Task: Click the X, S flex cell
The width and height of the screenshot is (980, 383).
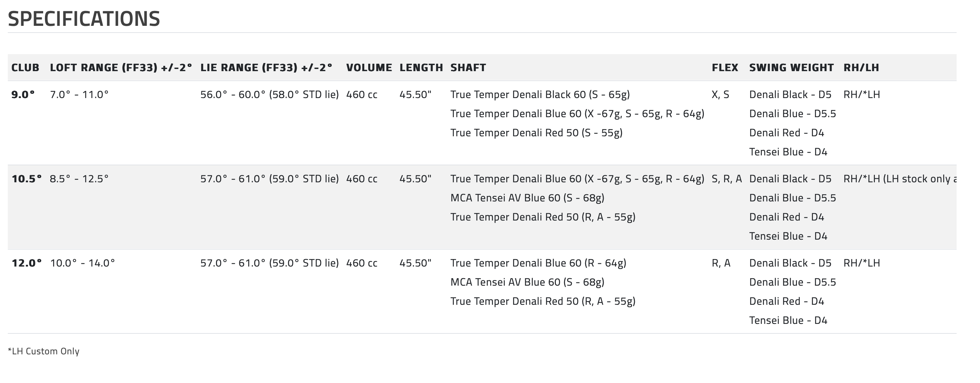Action: click(x=720, y=95)
